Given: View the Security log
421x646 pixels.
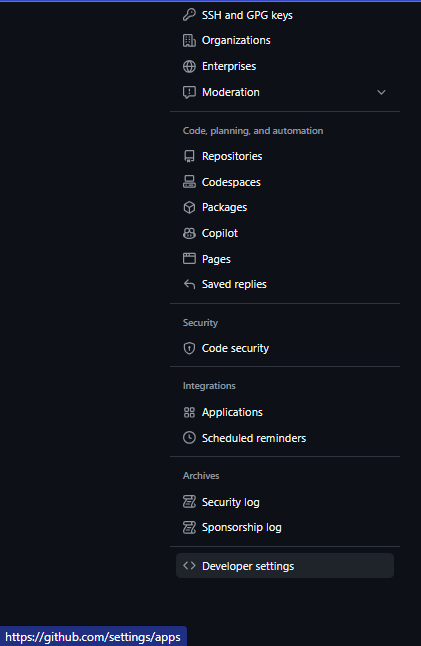Looking at the screenshot, I should click(285, 502).
